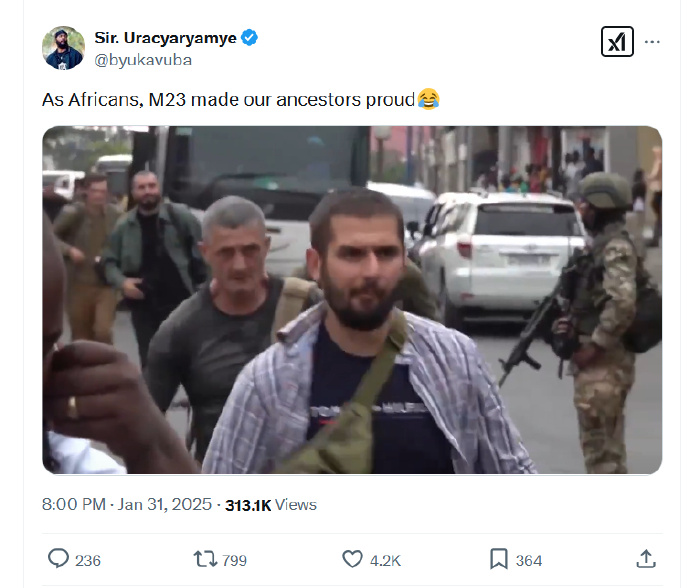Click the reply speech bubble icon
690x588 pixels.
click(58, 559)
